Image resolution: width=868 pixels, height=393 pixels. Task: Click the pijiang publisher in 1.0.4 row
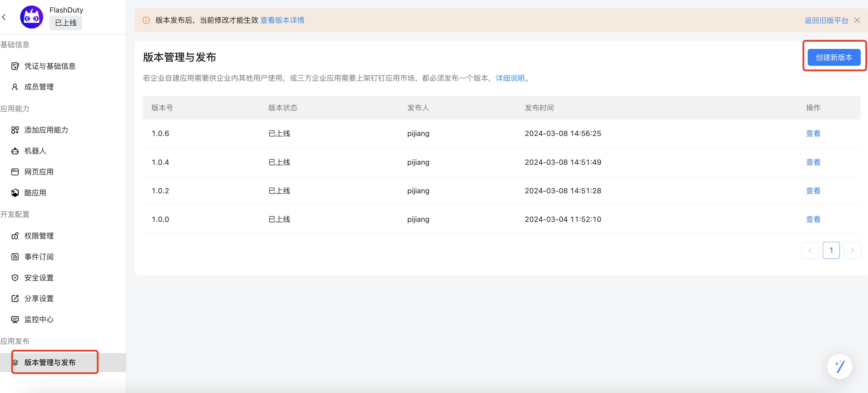click(418, 162)
